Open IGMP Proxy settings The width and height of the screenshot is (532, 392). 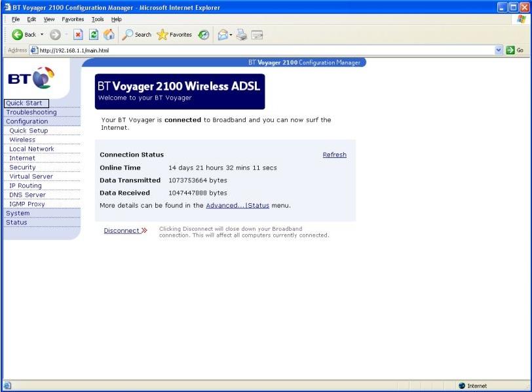(x=27, y=204)
